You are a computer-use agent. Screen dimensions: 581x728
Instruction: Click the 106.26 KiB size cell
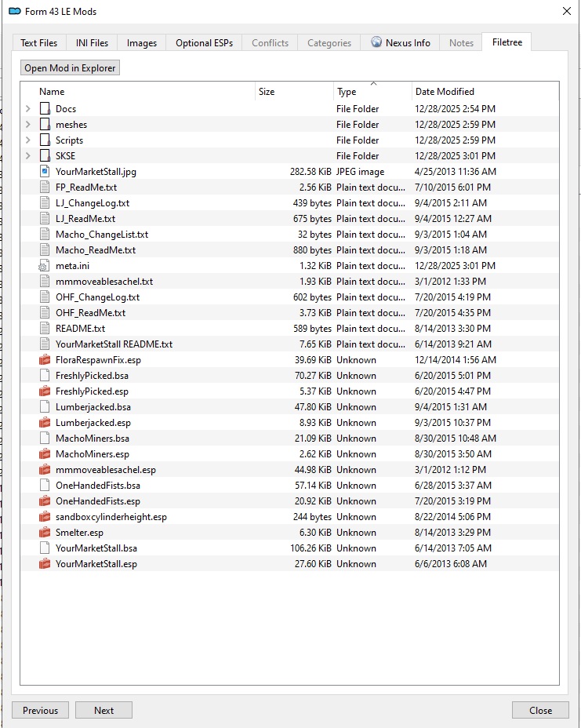(x=310, y=548)
